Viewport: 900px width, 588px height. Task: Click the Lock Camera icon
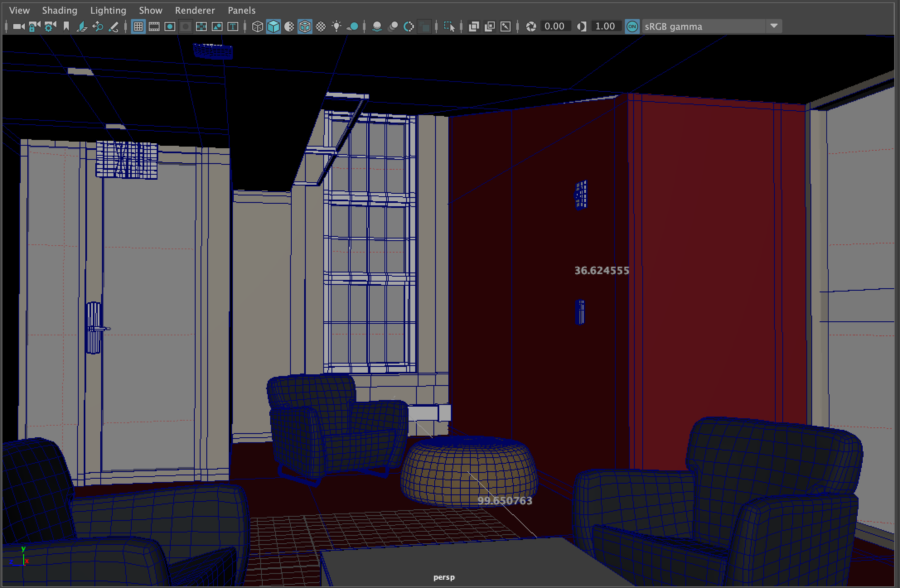34,27
